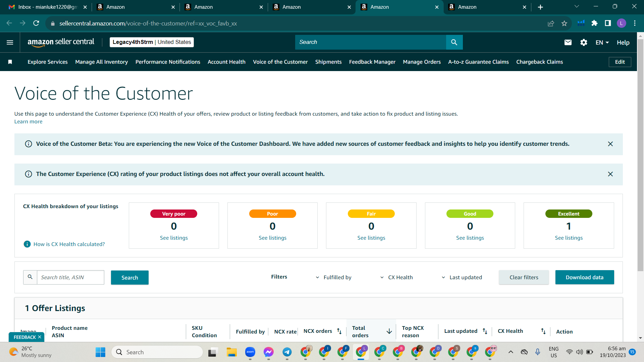The image size is (644, 362).
Task: Click the share page icon in address bar
Action: (x=551, y=23)
